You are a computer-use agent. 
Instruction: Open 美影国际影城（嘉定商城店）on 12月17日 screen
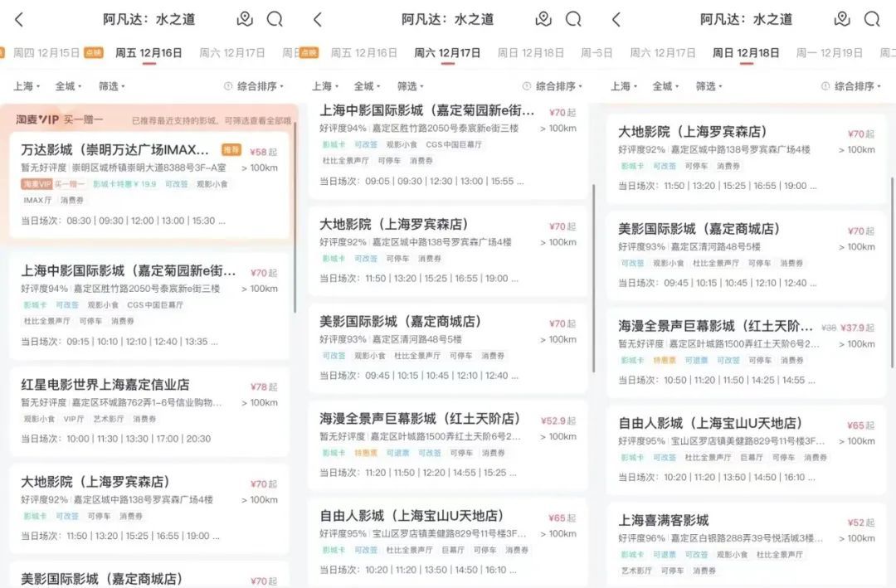pos(447,348)
